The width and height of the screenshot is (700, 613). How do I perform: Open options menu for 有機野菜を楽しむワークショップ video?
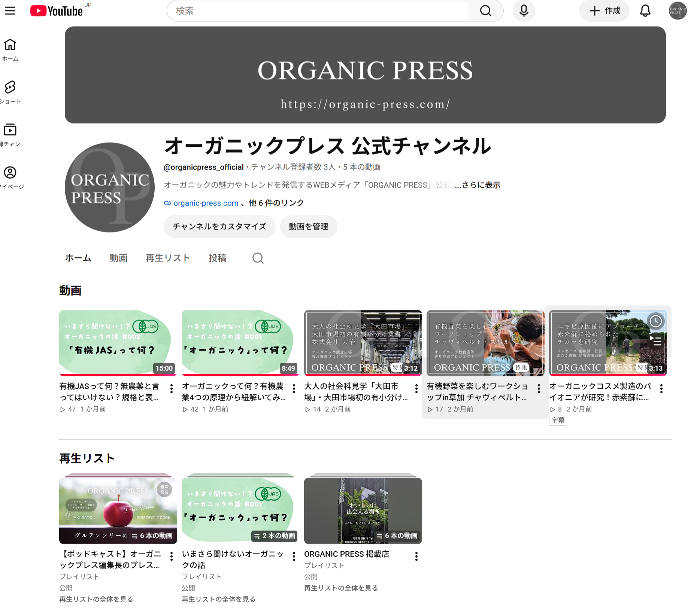click(539, 389)
